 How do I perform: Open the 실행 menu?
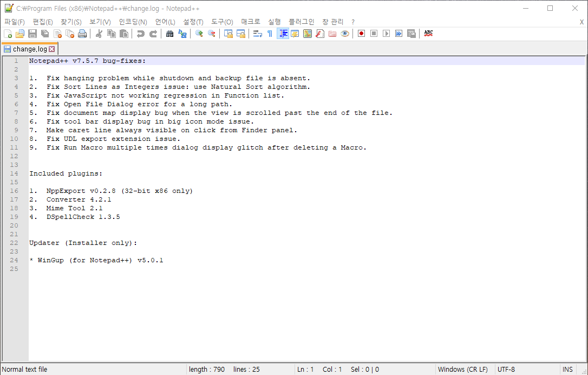pyautogui.click(x=275, y=22)
